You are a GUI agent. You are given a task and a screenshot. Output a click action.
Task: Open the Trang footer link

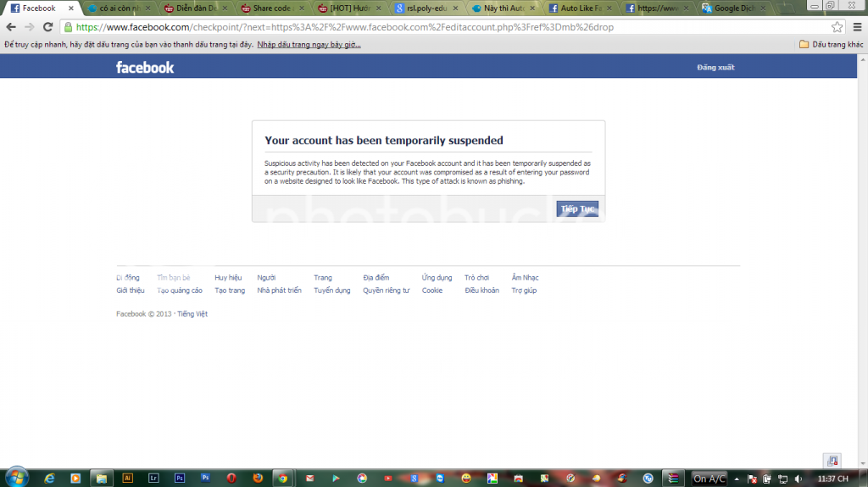coord(323,278)
